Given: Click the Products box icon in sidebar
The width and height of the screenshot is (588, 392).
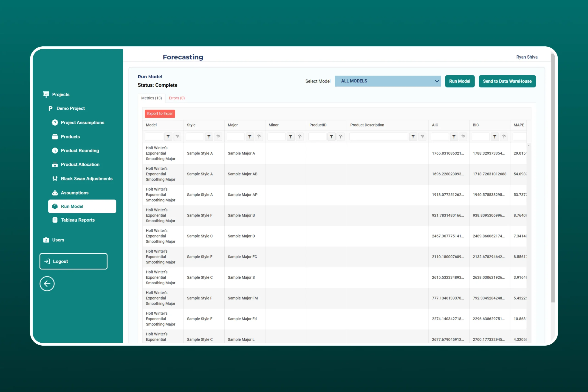Looking at the screenshot, I should pyautogui.click(x=55, y=136).
